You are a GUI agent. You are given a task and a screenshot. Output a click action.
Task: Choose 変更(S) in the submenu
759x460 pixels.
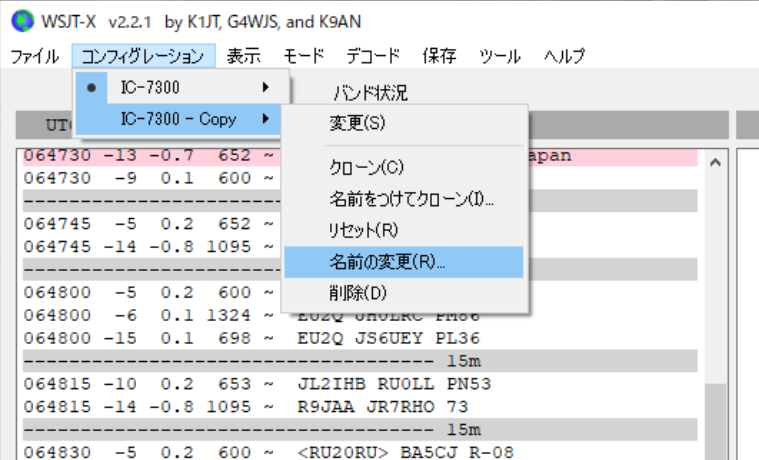tap(404, 123)
